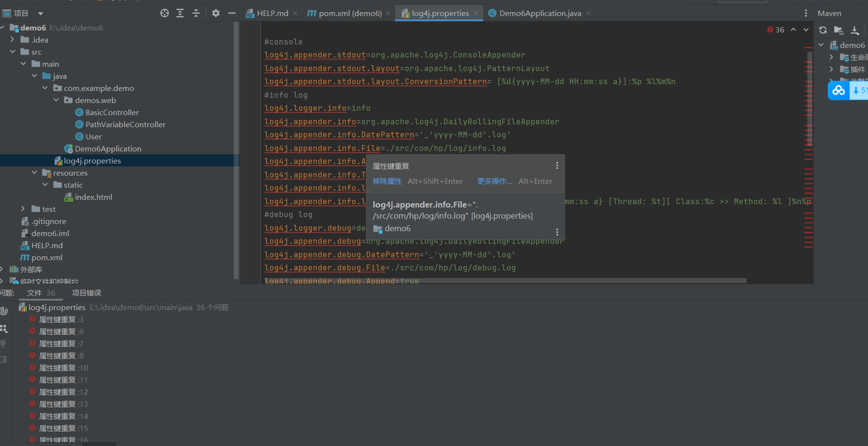868x446 pixels.
Task: Open the 项目错误 problems tab
Action: tap(87, 293)
